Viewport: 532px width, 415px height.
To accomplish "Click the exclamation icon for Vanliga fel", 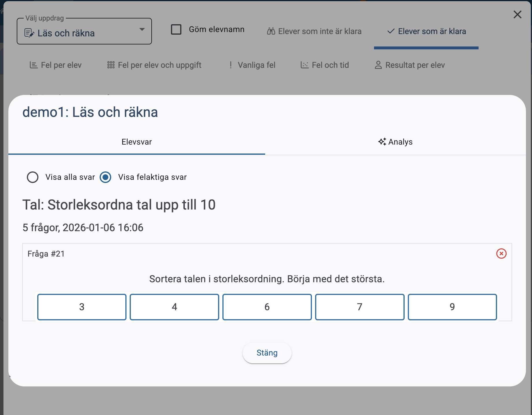I will tap(230, 65).
